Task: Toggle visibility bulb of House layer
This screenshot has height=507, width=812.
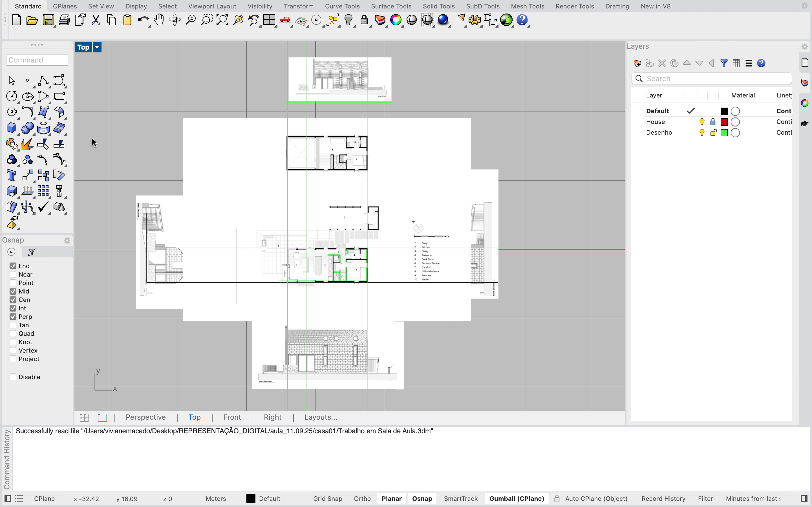Action: click(701, 122)
